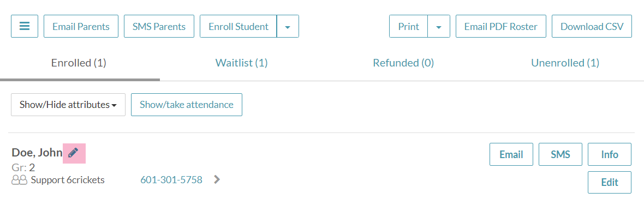Screen dimensions: 644x211
Task: Click the Email Parents button
Action: coord(81,26)
